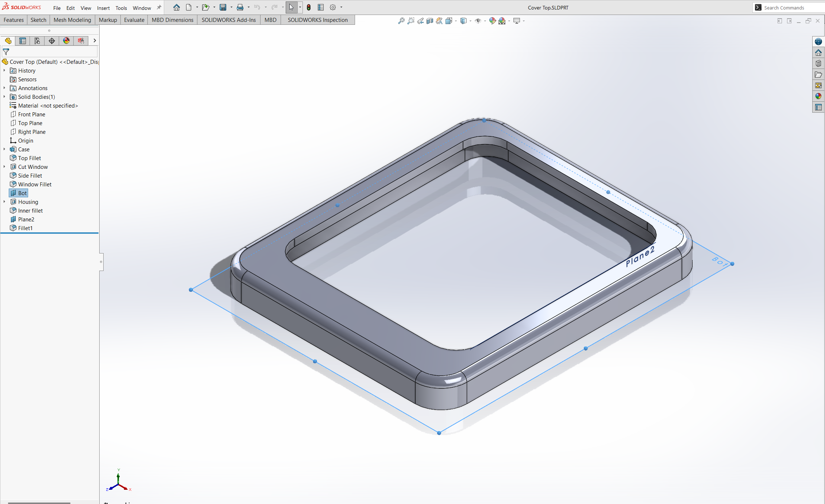The width and height of the screenshot is (825, 504).
Task: Select the Bot feature in tree
Action: coord(22,193)
